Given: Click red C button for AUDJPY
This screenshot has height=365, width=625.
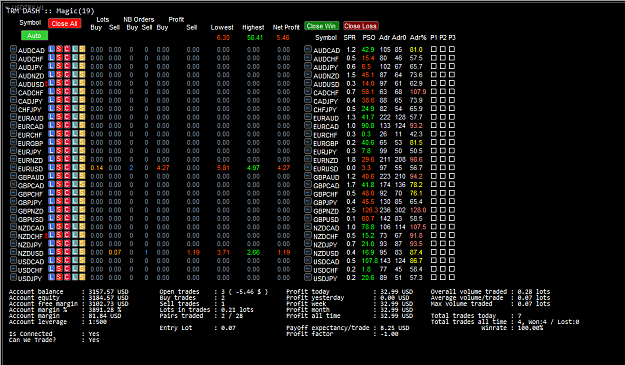Looking at the screenshot, I should [x=67, y=66].
